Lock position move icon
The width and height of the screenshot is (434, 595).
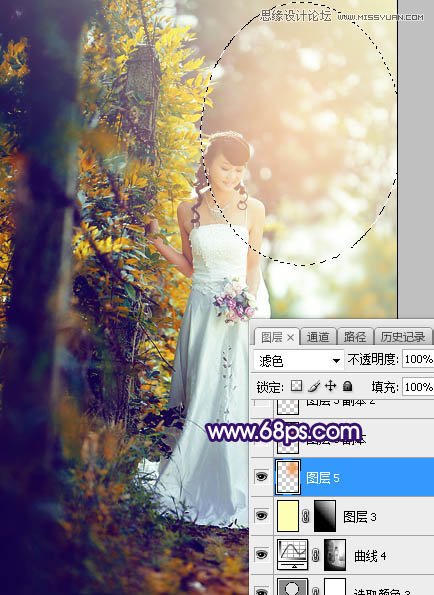(x=330, y=386)
